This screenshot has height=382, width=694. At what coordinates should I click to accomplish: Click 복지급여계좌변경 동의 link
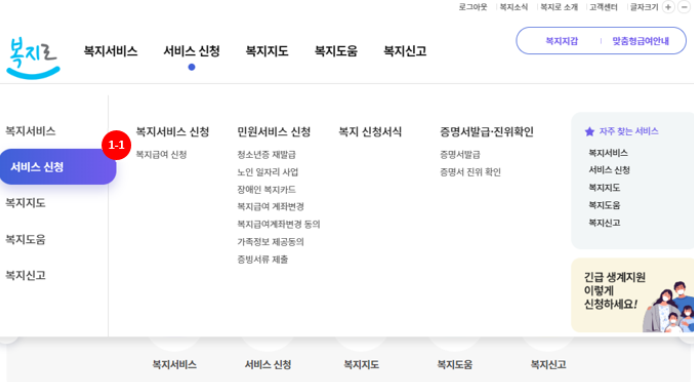(x=278, y=224)
